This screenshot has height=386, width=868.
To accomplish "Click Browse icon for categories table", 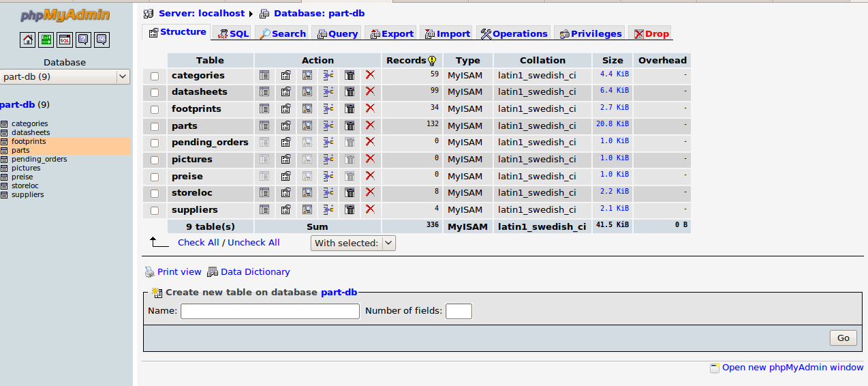I will pos(264,75).
